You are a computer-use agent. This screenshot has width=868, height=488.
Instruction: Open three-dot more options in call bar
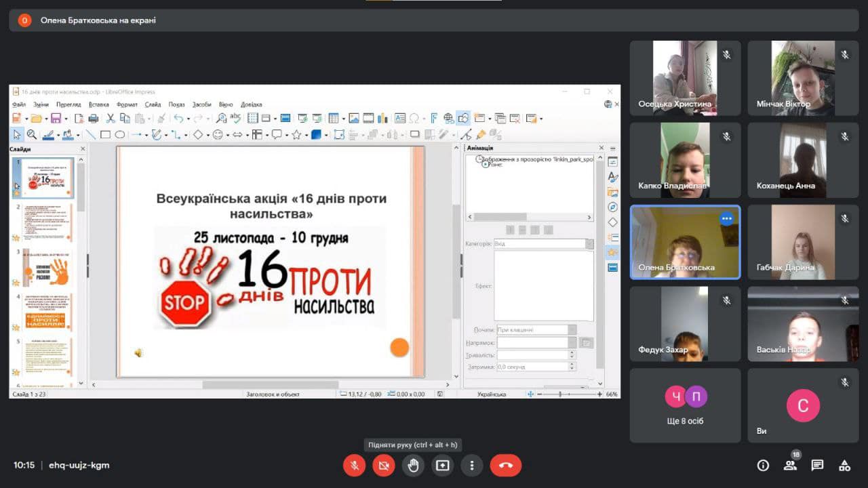tap(471, 465)
